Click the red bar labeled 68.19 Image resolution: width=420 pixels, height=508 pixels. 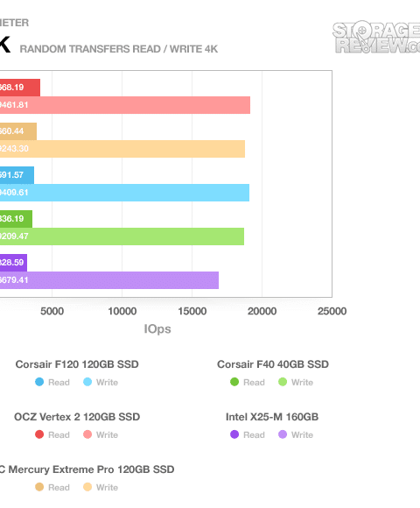click(20, 88)
